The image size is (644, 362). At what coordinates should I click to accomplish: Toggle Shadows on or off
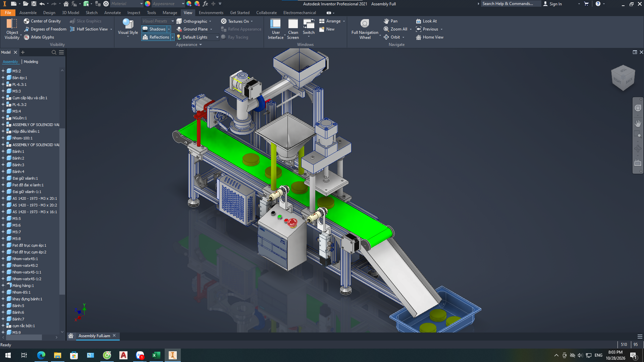(154, 29)
